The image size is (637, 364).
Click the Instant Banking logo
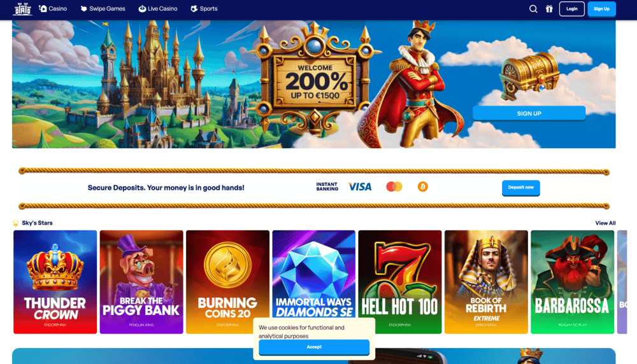[x=327, y=186]
